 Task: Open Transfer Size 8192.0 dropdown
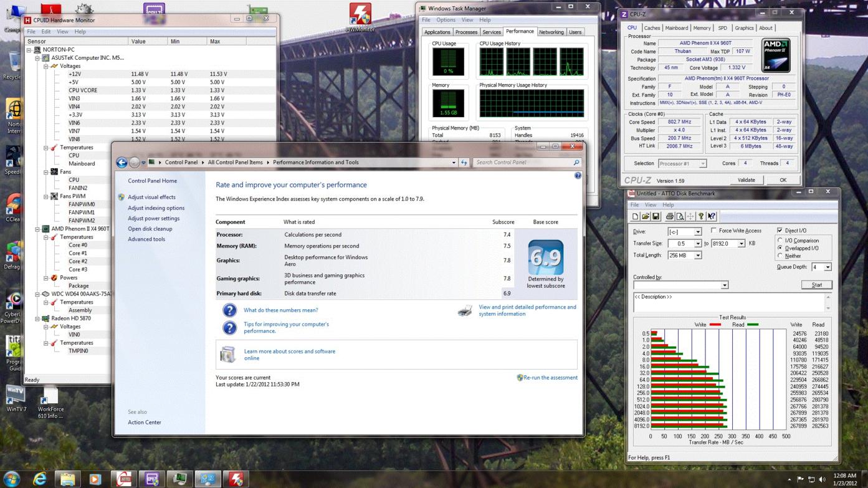[741, 244]
